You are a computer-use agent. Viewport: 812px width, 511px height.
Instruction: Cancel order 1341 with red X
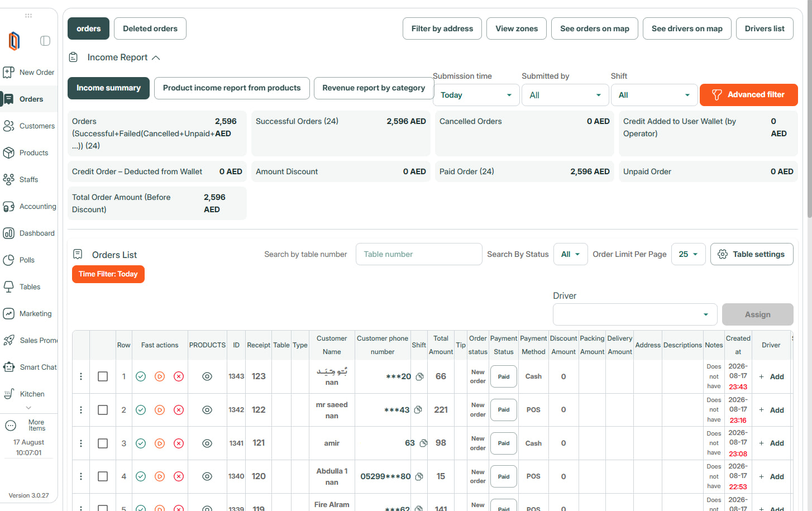click(179, 443)
